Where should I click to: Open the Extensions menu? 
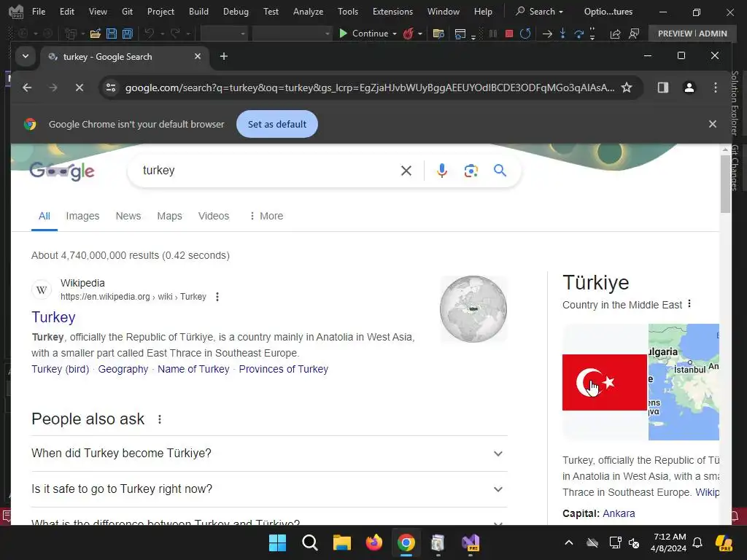pyautogui.click(x=392, y=12)
